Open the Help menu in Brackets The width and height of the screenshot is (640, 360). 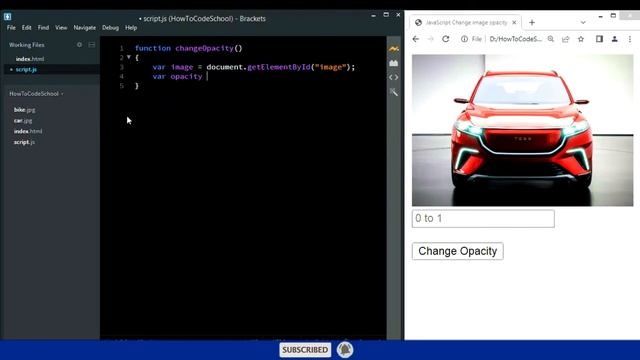[131, 28]
